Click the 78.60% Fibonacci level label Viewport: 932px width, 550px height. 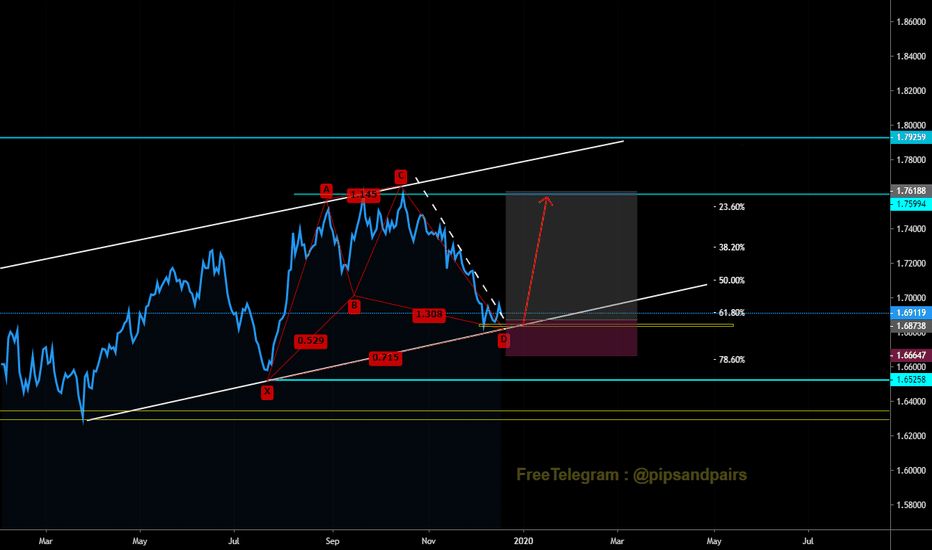pyautogui.click(x=731, y=360)
